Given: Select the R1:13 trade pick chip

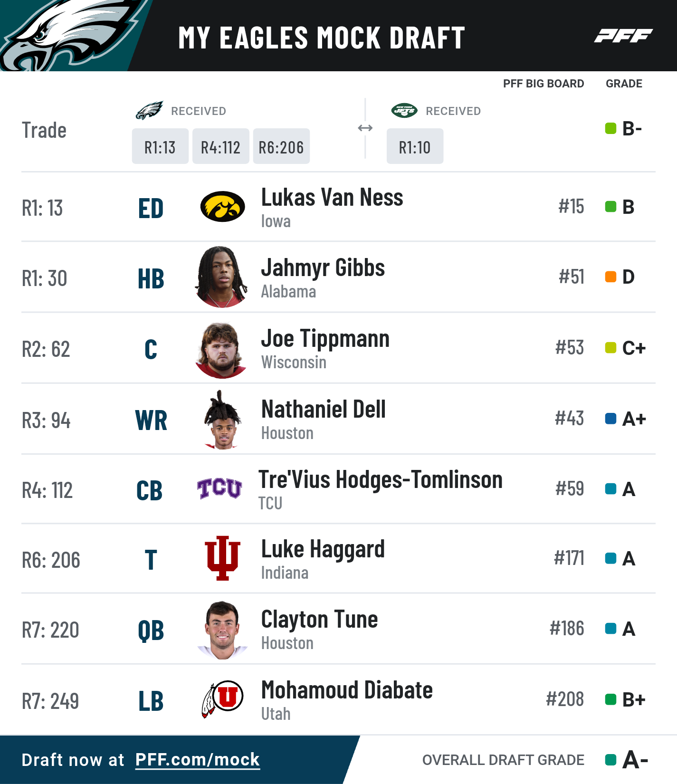Looking at the screenshot, I should click(x=160, y=147).
